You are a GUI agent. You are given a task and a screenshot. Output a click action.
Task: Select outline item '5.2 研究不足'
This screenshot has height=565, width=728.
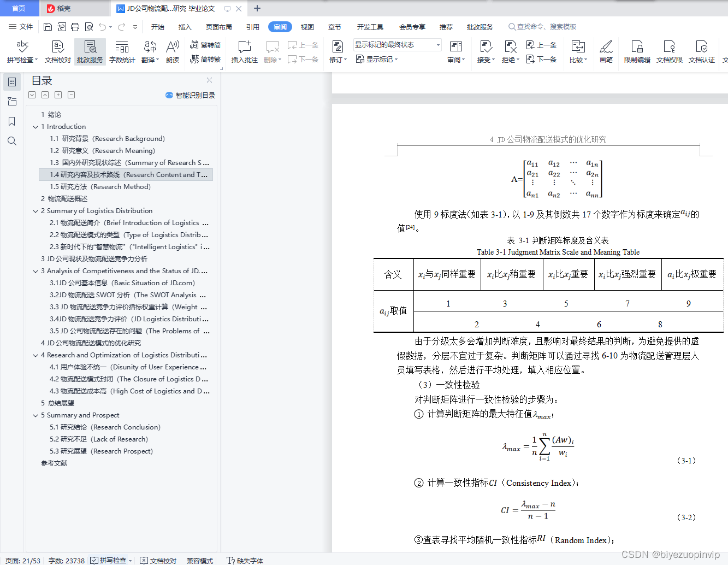[99, 439]
